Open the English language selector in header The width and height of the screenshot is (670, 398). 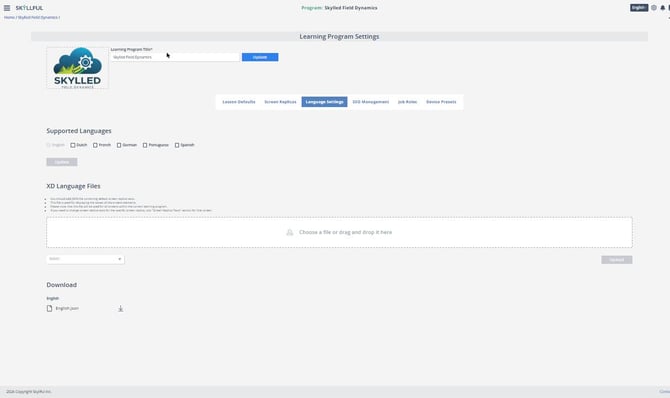pyautogui.click(x=639, y=8)
